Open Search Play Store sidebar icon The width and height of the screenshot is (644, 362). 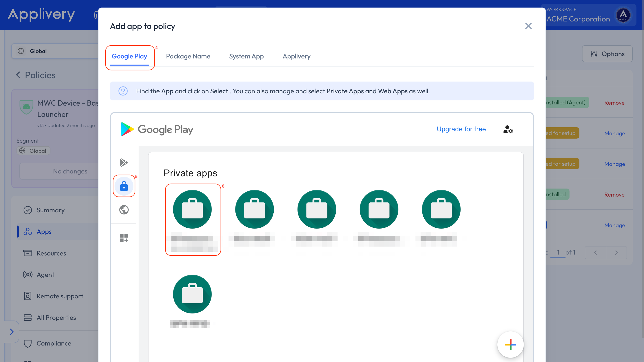coord(124,163)
